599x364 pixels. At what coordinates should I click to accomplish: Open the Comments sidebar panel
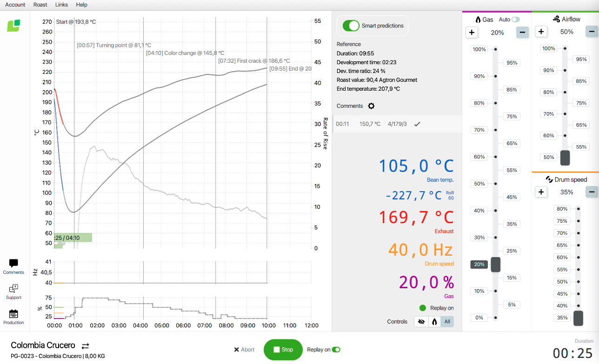click(13, 266)
